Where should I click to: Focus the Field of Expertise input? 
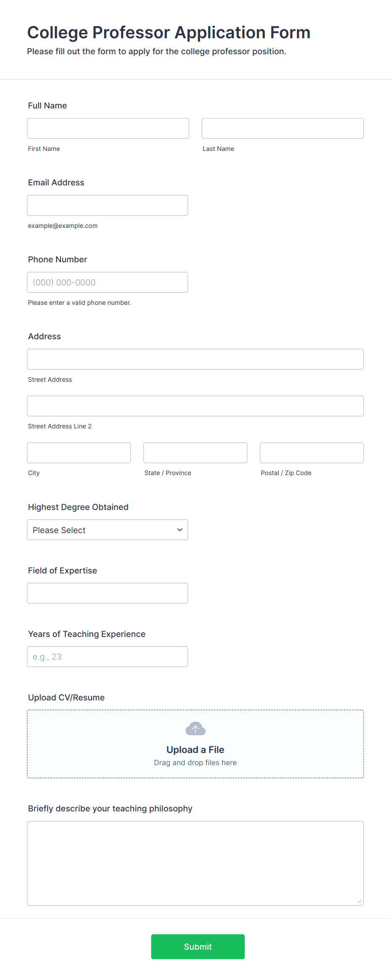pos(108,593)
